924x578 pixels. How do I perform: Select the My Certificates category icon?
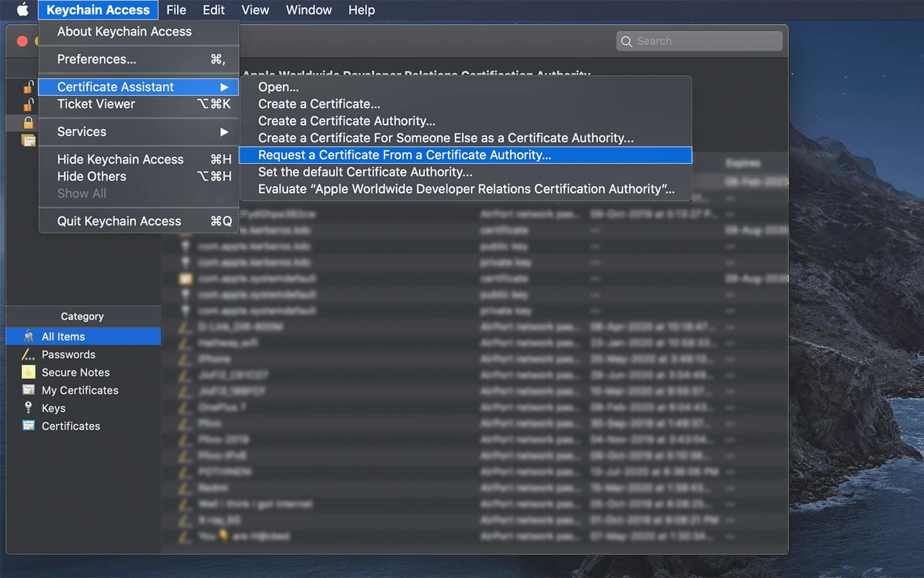tap(28, 390)
